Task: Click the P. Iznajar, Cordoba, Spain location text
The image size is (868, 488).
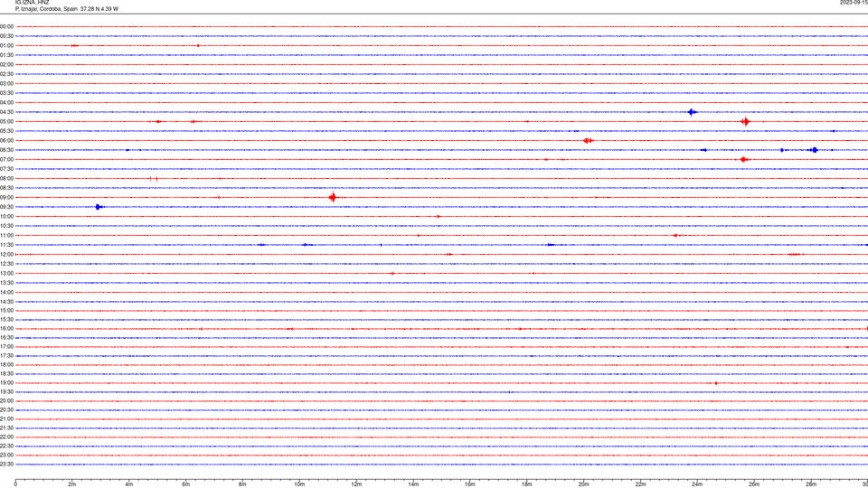Action: click(x=46, y=9)
